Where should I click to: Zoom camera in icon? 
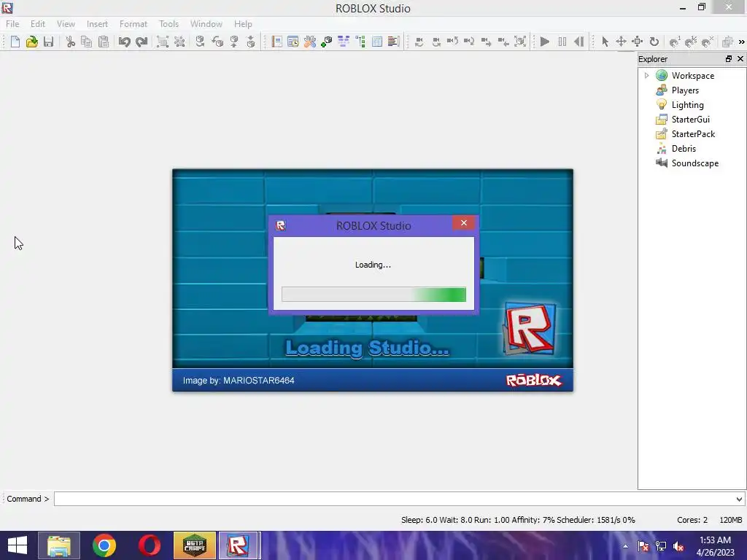[x=486, y=42]
